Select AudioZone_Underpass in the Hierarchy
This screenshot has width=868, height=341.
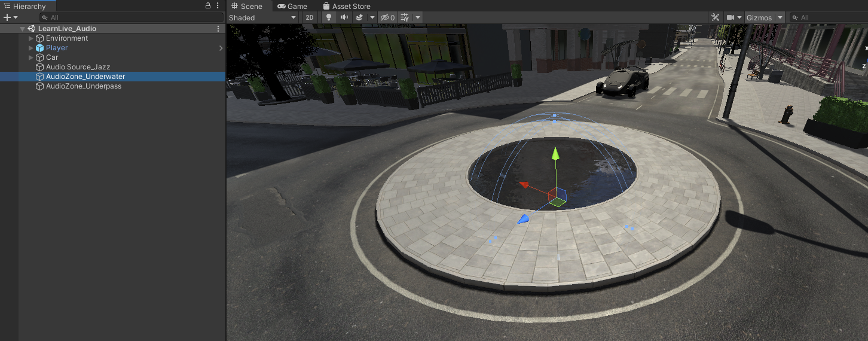pos(84,86)
